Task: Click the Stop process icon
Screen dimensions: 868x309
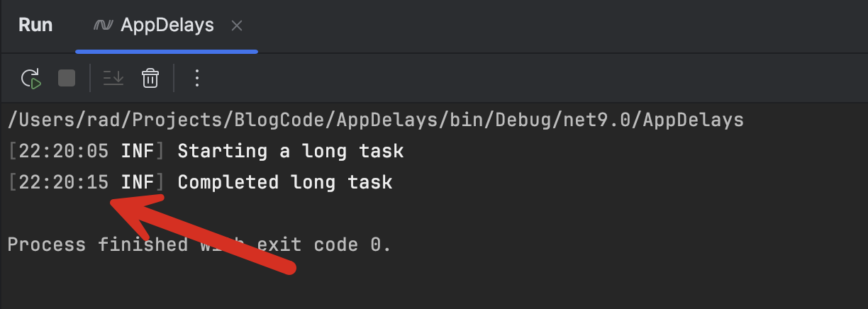Action: 67,78
